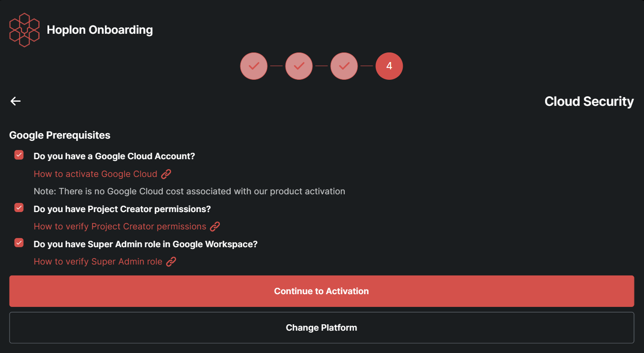Toggle the Project Creator permissions checkbox
This screenshot has width=644, height=353.
pyautogui.click(x=19, y=208)
